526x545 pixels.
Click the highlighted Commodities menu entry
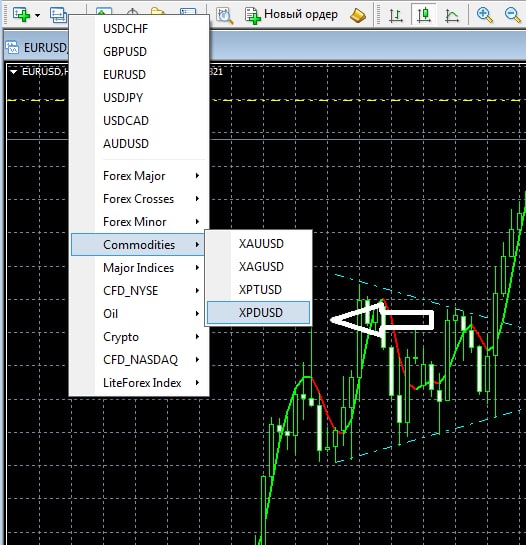[138, 244]
